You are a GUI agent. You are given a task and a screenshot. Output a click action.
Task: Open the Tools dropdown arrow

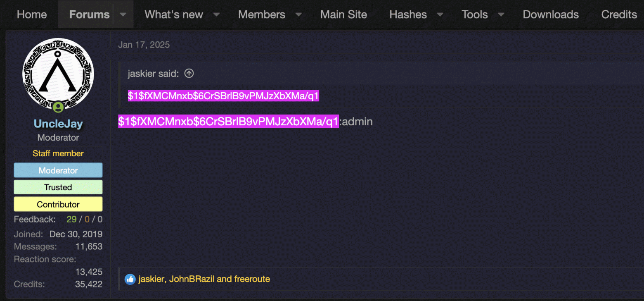[x=501, y=14]
